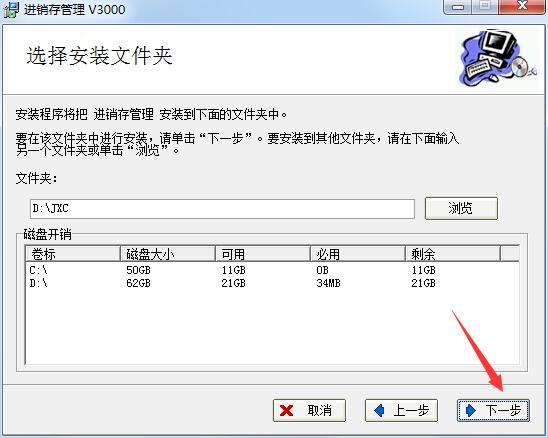This screenshot has height=438, width=548.
Task: Minimize the installer window
Action: [x=457, y=6]
